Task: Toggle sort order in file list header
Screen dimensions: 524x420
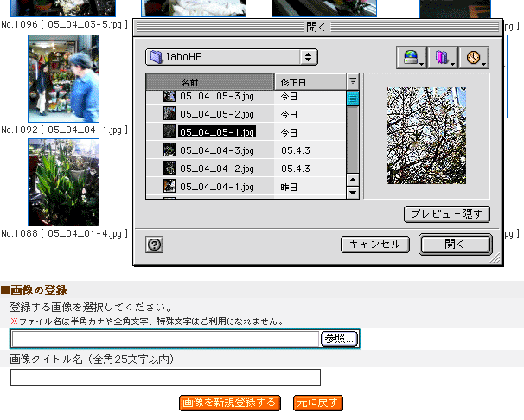Action: [x=352, y=81]
